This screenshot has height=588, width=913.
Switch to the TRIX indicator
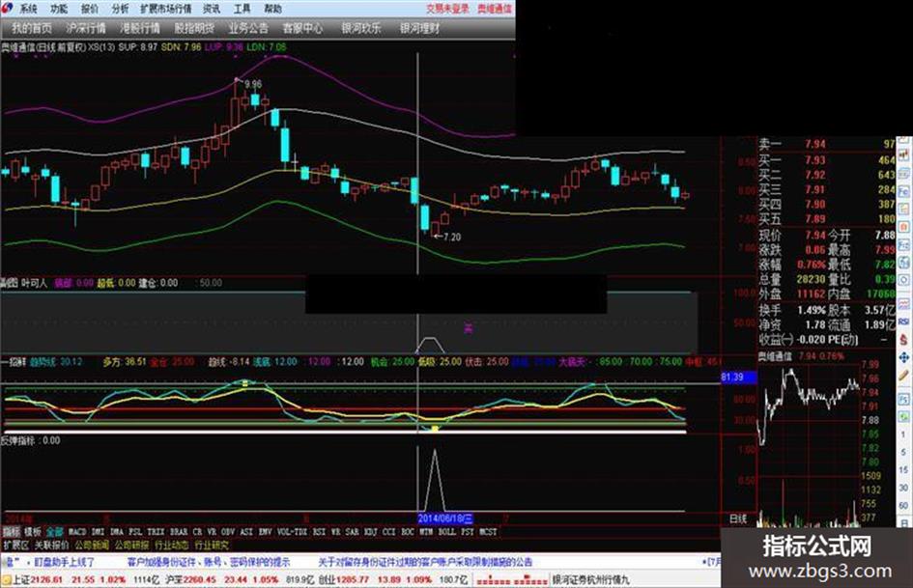click(156, 532)
